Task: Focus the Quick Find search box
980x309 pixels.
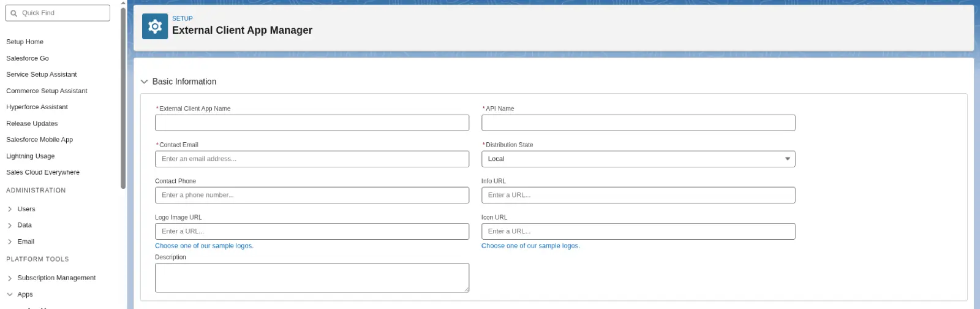Action: [x=58, y=13]
